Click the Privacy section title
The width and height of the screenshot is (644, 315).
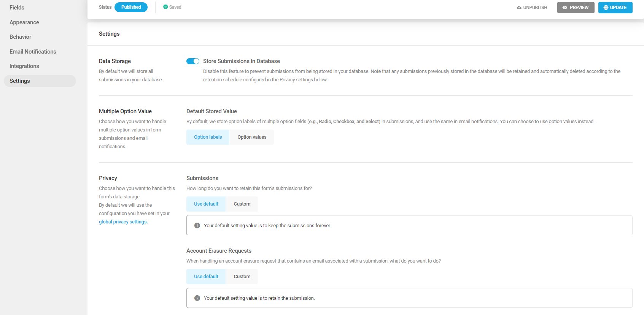point(108,178)
